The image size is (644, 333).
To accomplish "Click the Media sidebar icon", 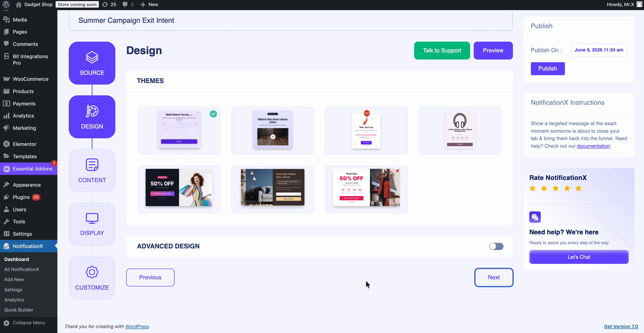I will pos(6,19).
